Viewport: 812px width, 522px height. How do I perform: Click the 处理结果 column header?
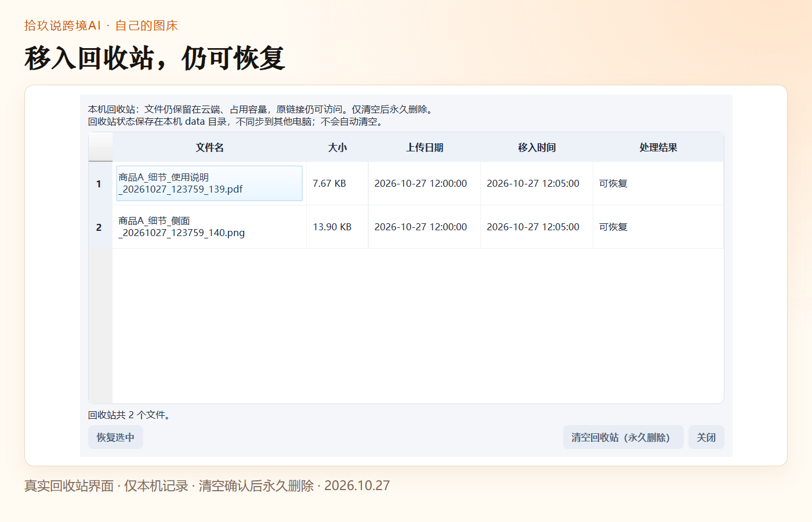point(658,147)
